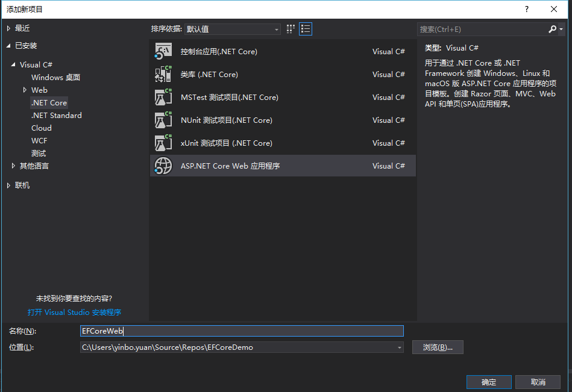Click the 搜索(Ctrl+E) search box
The width and height of the screenshot is (572, 392).
coord(482,29)
